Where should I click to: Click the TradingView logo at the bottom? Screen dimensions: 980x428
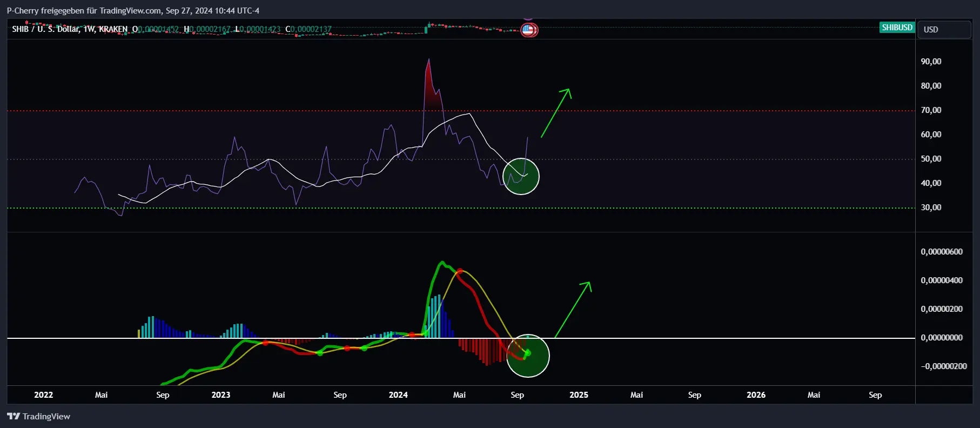pos(38,416)
